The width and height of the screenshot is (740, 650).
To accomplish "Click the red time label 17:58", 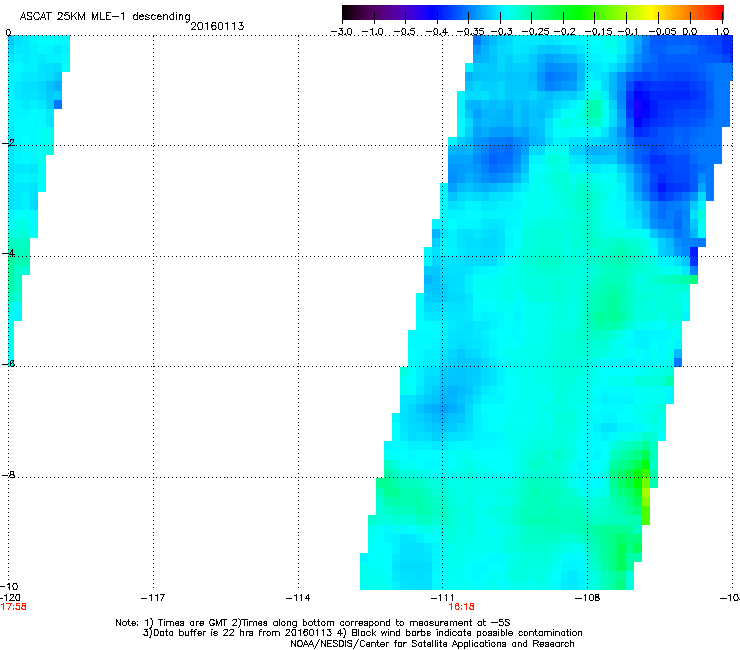I will coord(13,607).
